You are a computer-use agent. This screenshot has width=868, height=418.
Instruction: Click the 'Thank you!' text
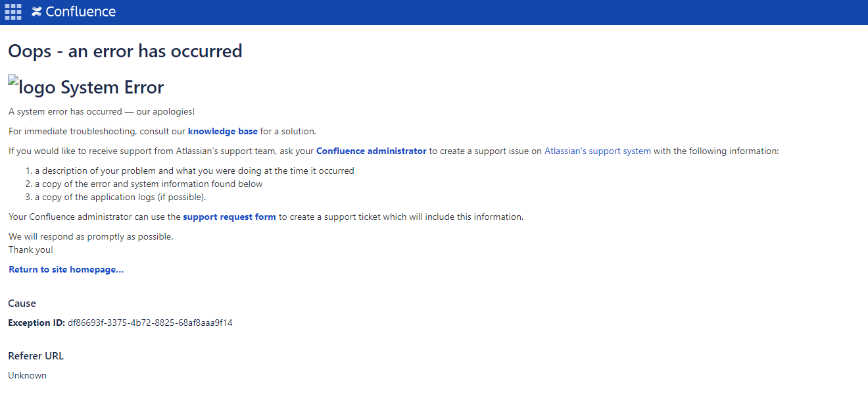[31, 249]
